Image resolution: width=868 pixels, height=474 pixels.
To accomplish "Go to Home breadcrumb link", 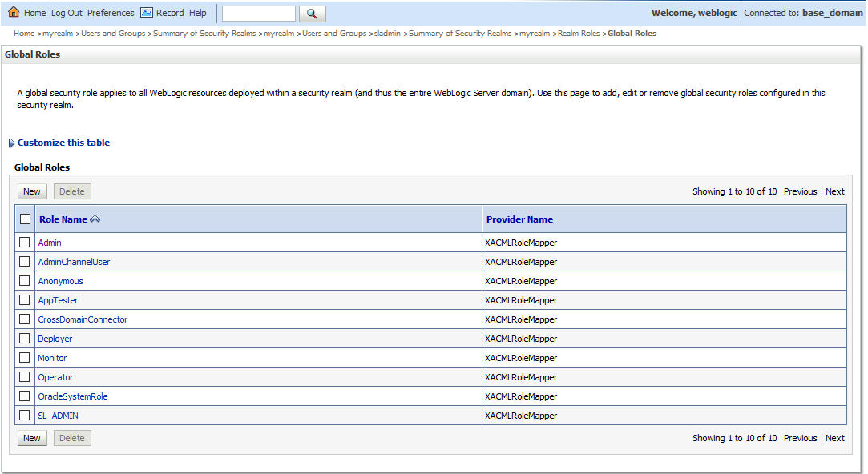I will (24, 33).
